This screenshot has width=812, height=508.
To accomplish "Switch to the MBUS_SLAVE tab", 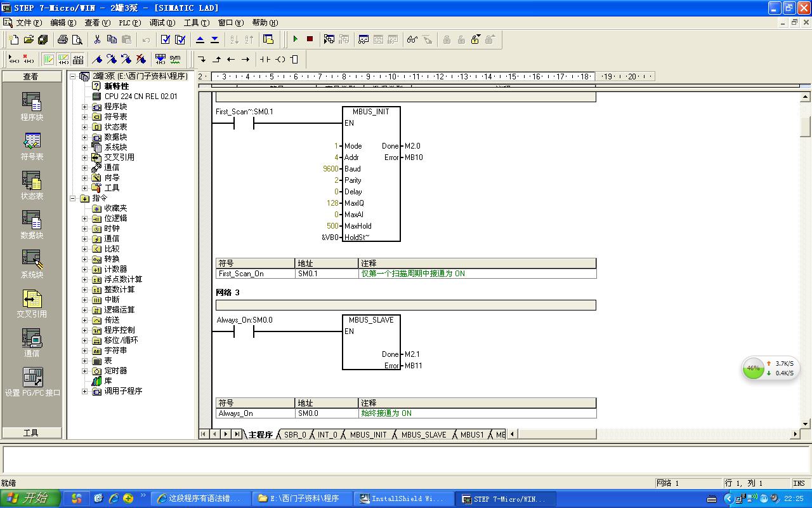I will [424, 435].
